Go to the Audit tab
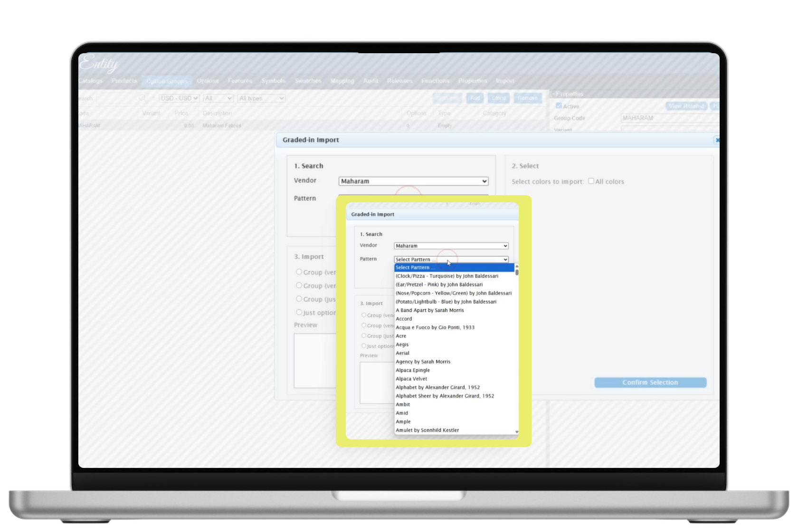Image resolution: width=798 pixels, height=532 pixels. [x=370, y=81]
